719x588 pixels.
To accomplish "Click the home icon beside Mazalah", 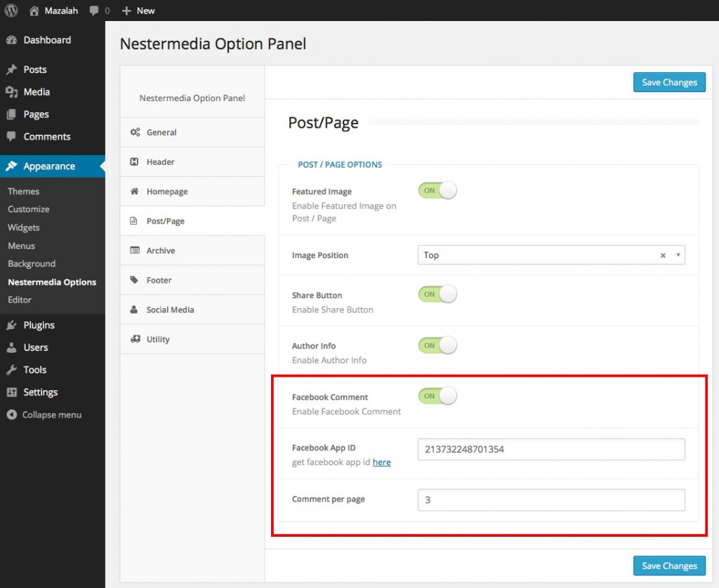I will pos(34,11).
